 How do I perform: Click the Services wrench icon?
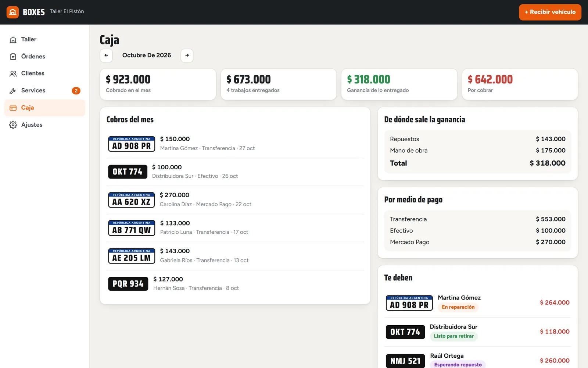tap(13, 91)
